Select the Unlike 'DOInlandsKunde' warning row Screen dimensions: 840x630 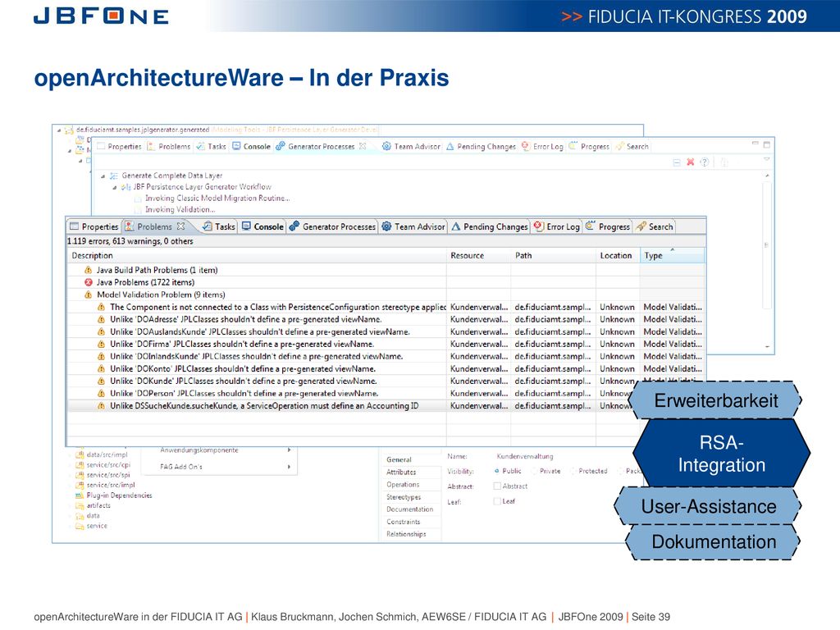point(386,356)
